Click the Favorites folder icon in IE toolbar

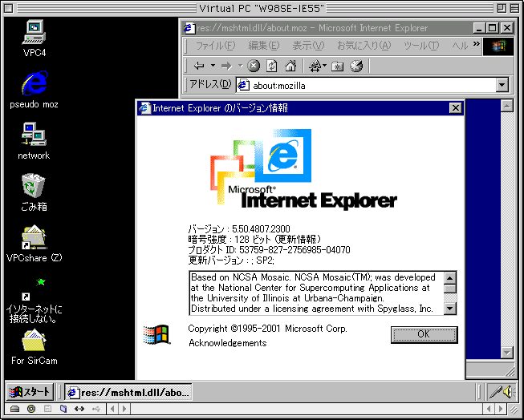click(x=338, y=66)
